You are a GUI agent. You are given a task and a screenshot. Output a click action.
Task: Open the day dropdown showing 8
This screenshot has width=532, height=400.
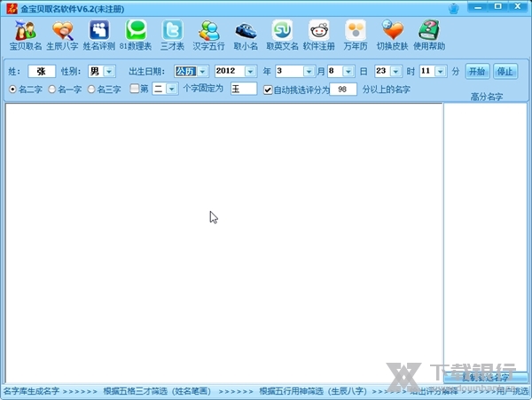click(x=348, y=71)
